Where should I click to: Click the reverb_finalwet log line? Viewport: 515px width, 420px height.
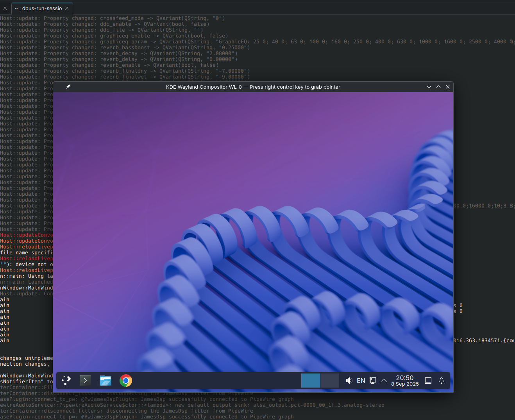tap(125, 77)
